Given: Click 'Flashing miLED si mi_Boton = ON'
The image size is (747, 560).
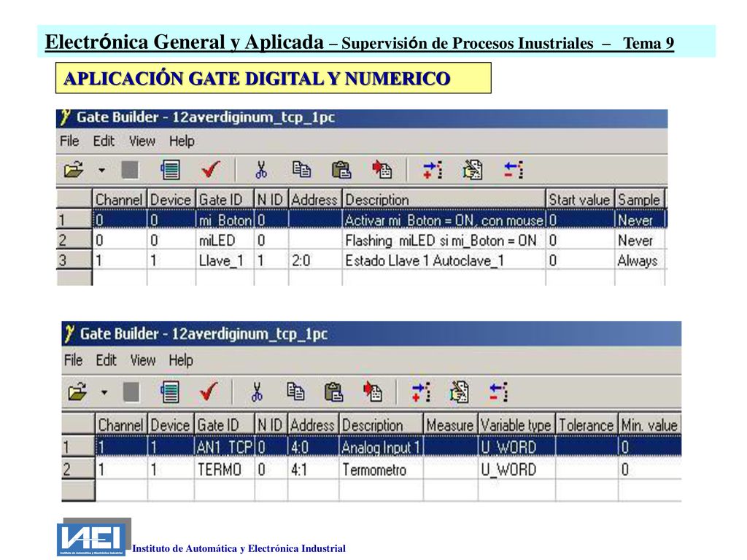Looking at the screenshot, I should point(444,240).
